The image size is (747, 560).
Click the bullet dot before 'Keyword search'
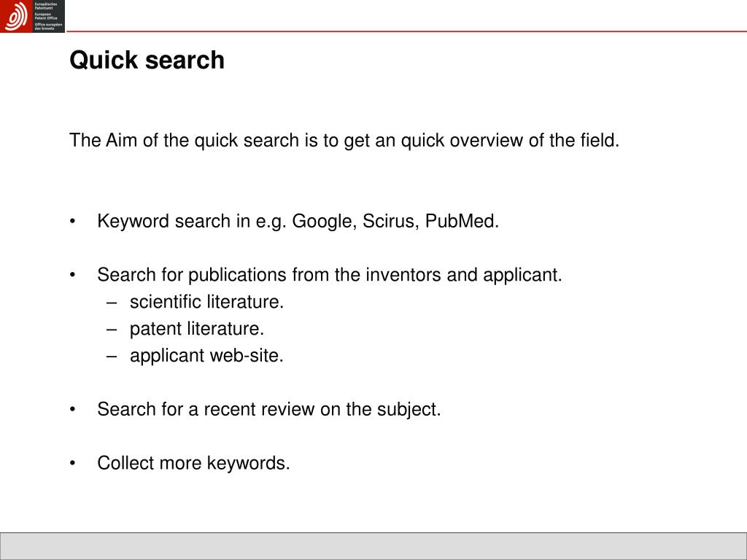tap(72, 222)
